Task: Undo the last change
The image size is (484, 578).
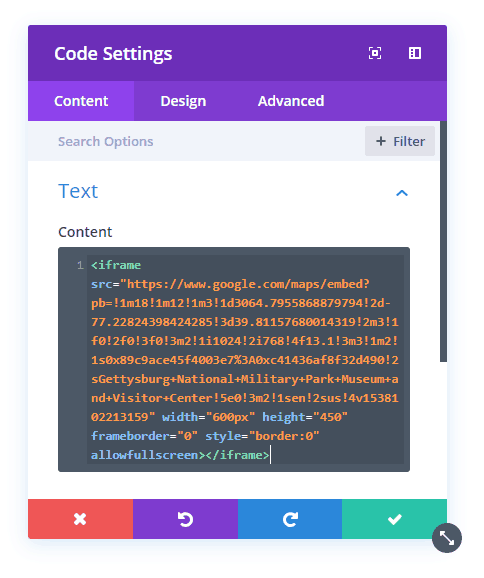Action: (185, 519)
